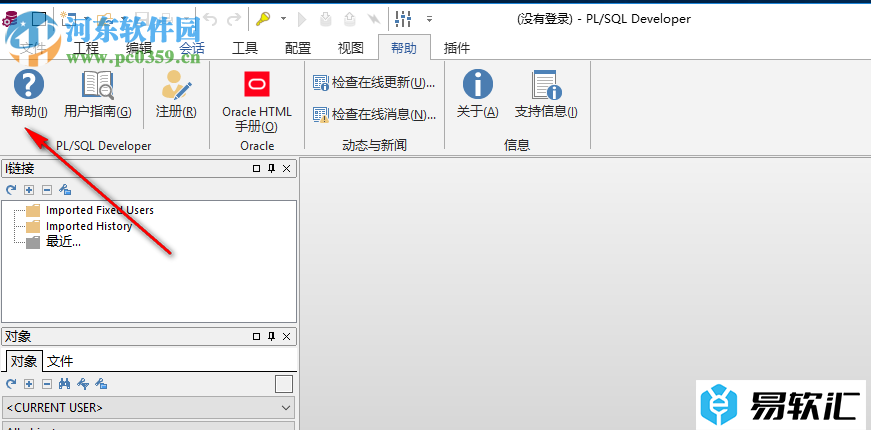Click the Redo arrow in quick toolbar

click(234, 20)
